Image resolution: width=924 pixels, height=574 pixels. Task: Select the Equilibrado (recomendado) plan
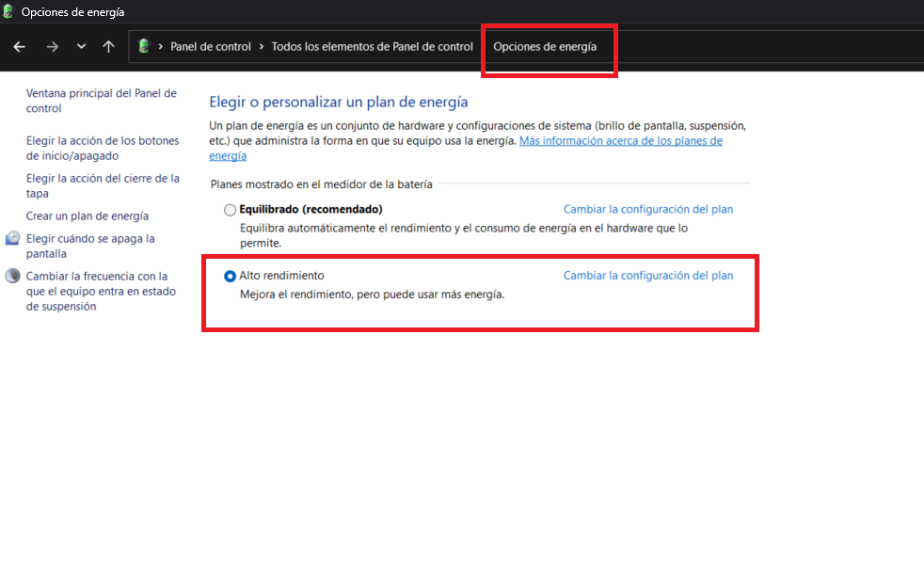click(230, 210)
